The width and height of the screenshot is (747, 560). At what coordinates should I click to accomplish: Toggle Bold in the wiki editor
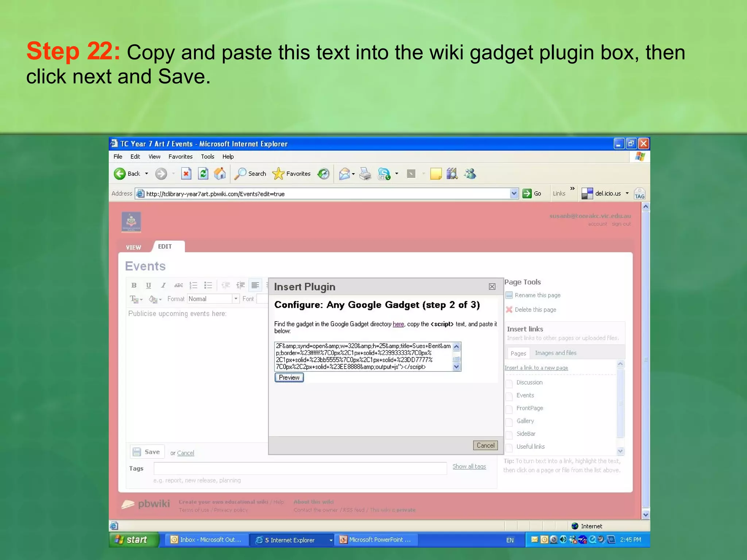click(134, 285)
